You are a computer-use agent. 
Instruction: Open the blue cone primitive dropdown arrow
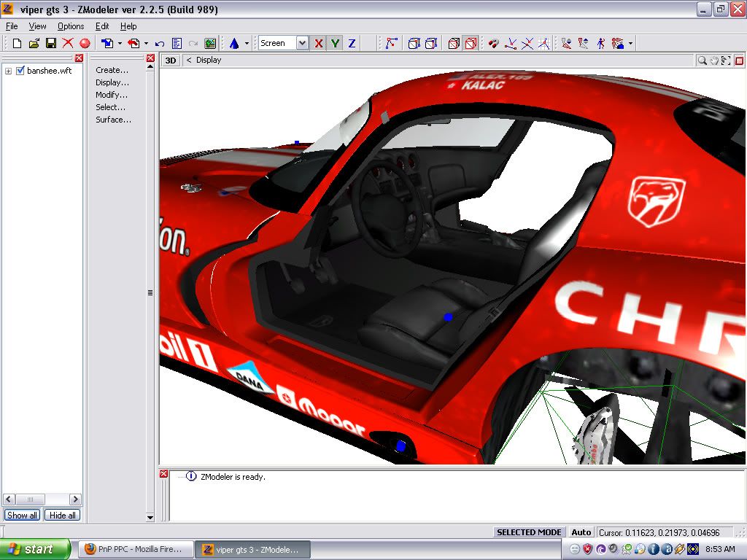coord(247,44)
